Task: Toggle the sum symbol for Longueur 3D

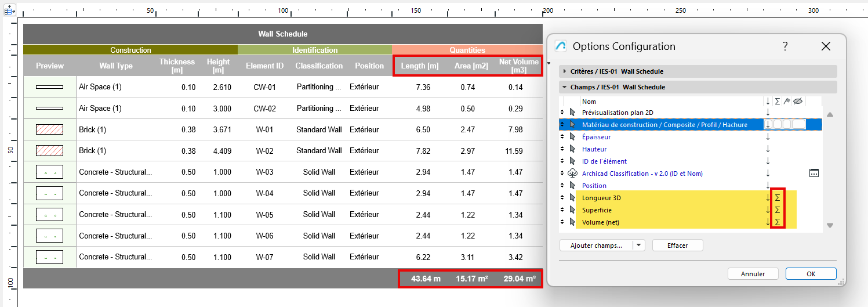Action: [778, 198]
